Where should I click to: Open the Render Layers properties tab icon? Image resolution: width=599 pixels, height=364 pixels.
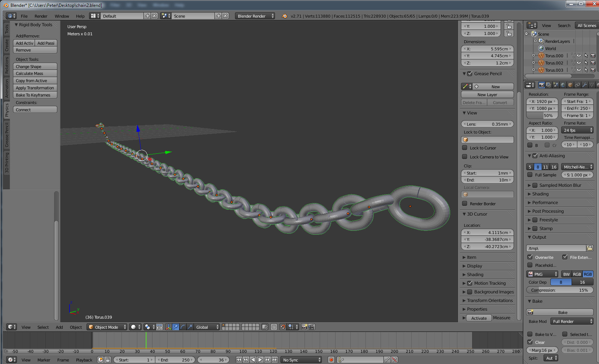coord(549,85)
